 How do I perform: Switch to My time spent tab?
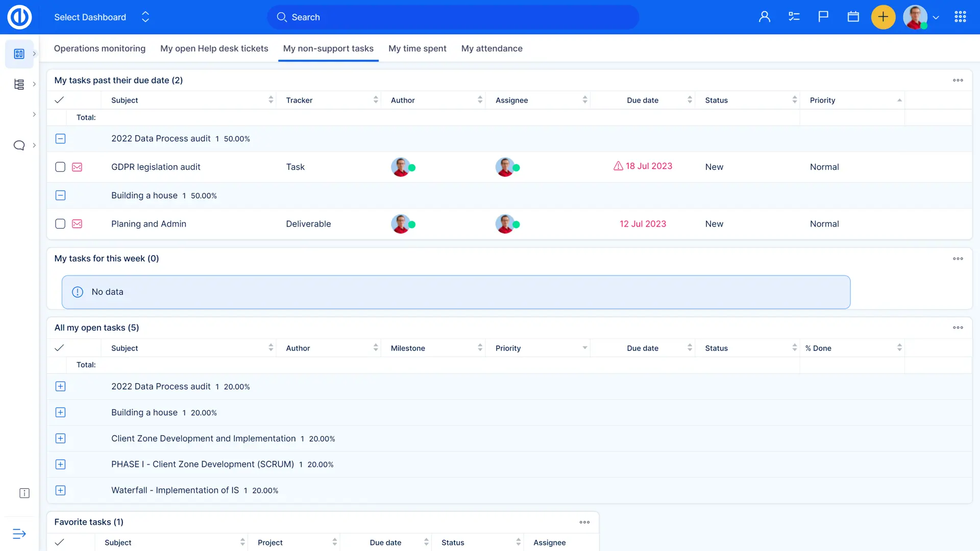pyautogui.click(x=417, y=48)
